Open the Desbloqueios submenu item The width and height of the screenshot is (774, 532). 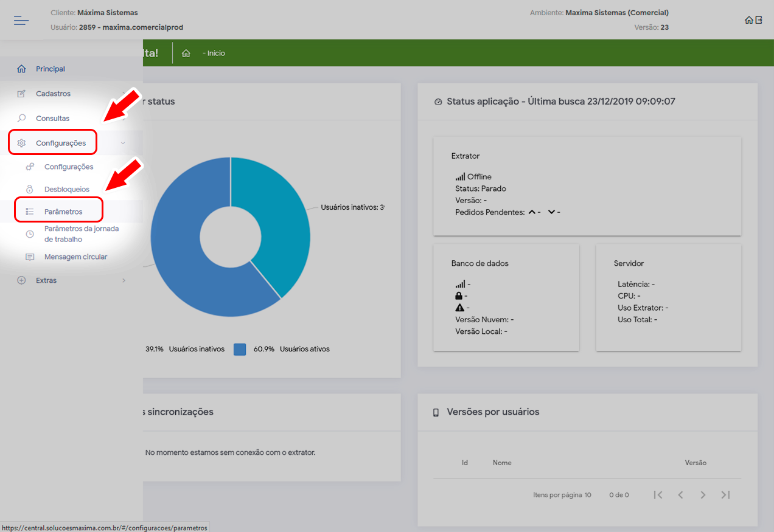coord(66,190)
